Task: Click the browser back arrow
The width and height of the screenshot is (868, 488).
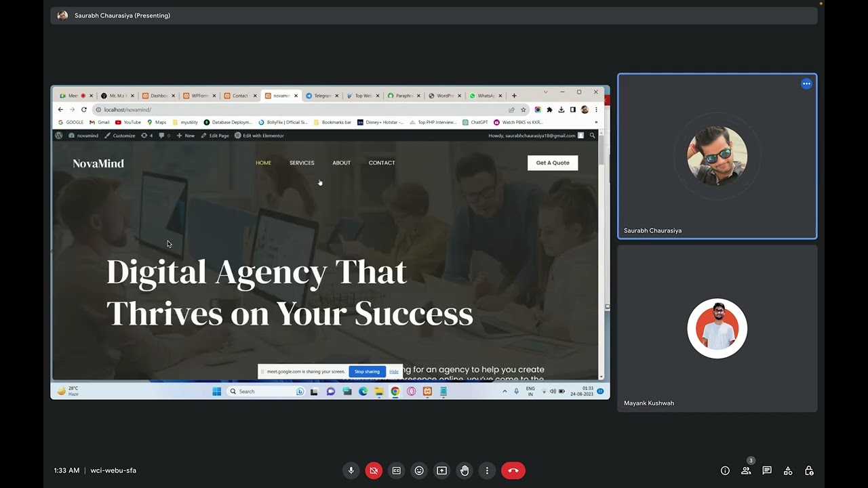Action: pos(60,110)
